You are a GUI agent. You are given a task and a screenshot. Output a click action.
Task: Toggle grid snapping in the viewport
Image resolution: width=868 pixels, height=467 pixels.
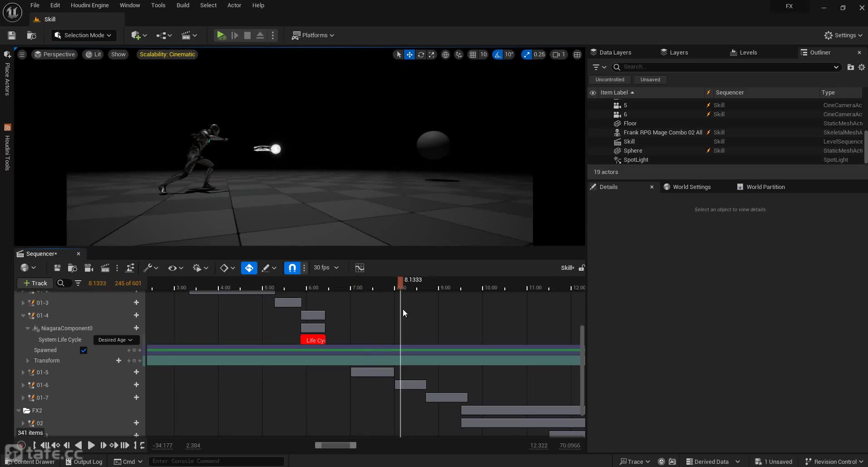pos(473,55)
